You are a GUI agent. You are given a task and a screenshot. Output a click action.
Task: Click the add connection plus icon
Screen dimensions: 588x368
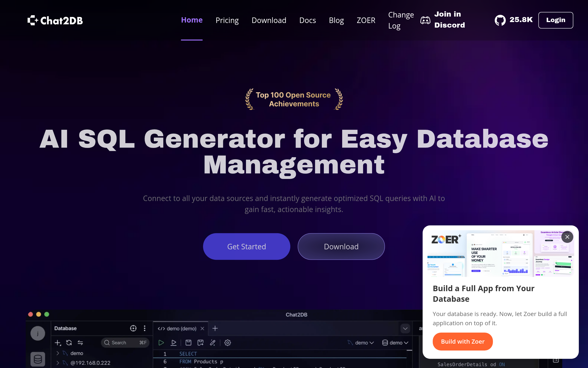(x=58, y=343)
